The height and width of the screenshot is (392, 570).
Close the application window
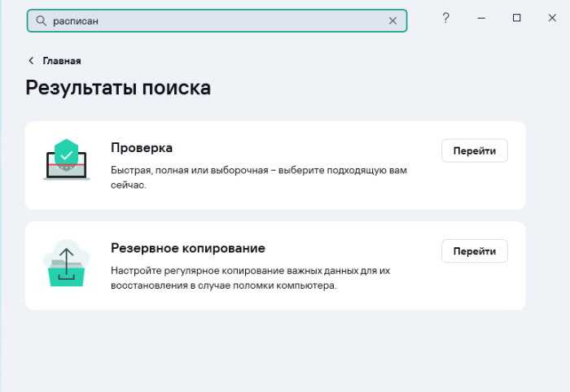point(552,18)
